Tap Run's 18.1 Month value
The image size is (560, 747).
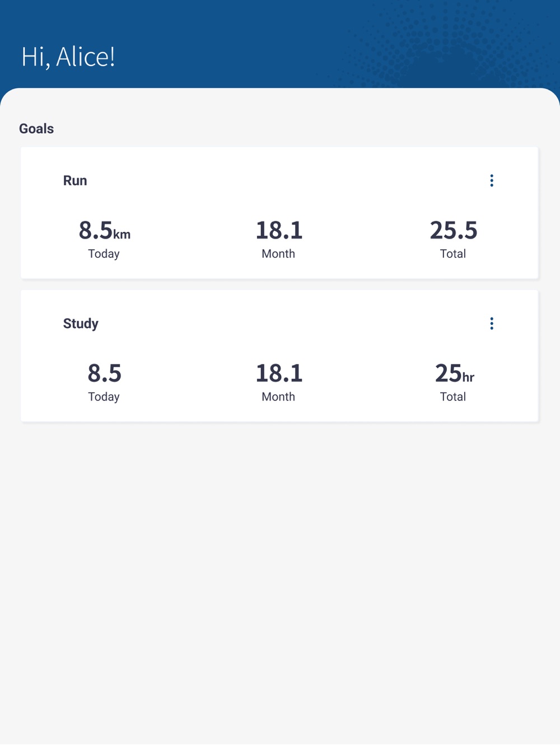click(x=279, y=230)
